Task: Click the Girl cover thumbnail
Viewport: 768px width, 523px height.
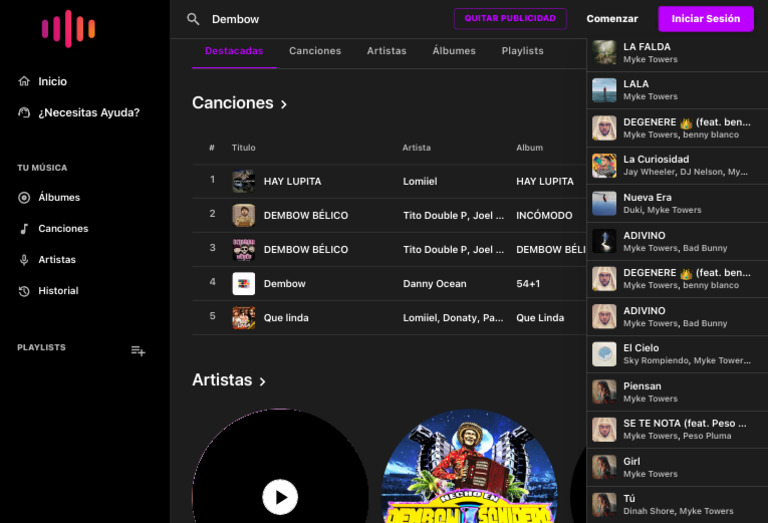Action: click(x=604, y=467)
